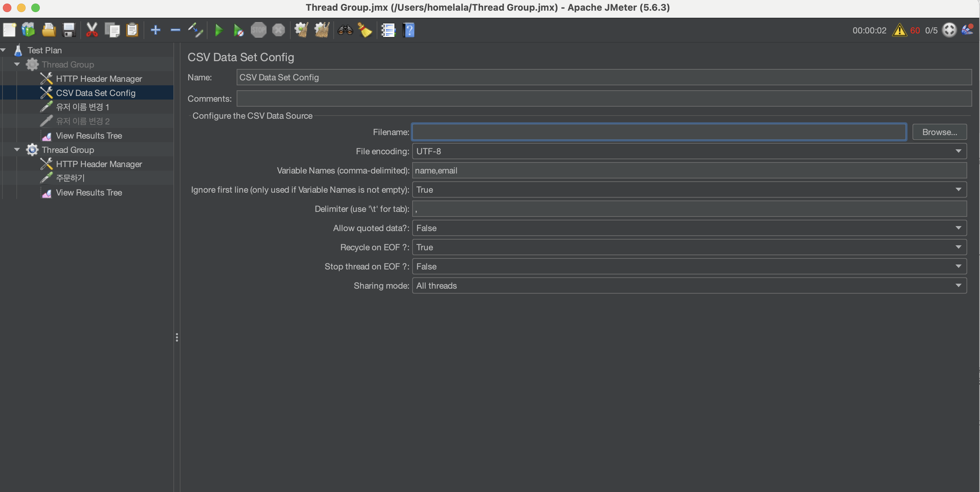Click Start no pauses icon

pos(238,30)
